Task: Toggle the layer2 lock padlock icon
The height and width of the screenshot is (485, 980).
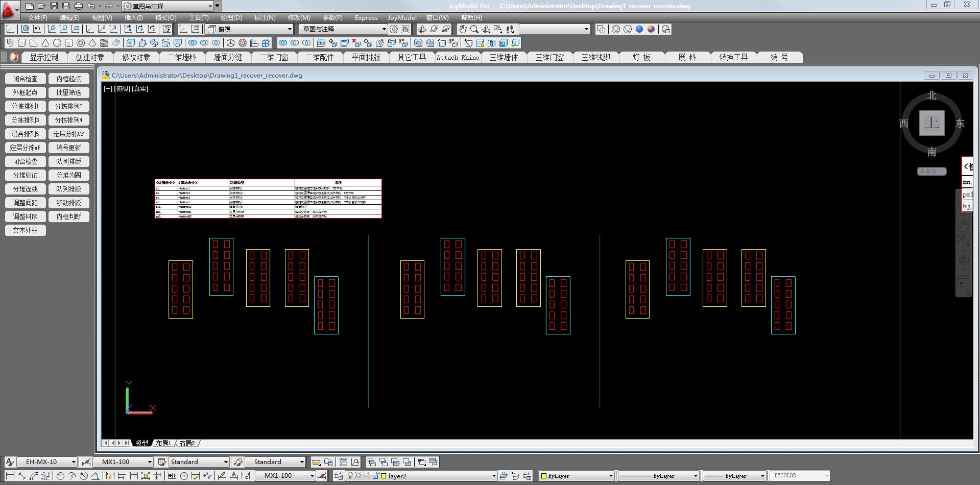Action: [x=376, y=476]
